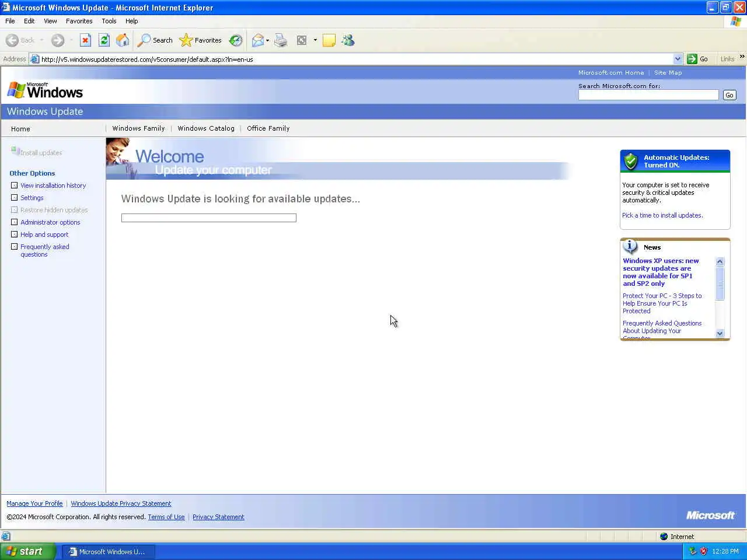Click Pick a time to install updates
The image size is (747, 560).
pos(662,215)
